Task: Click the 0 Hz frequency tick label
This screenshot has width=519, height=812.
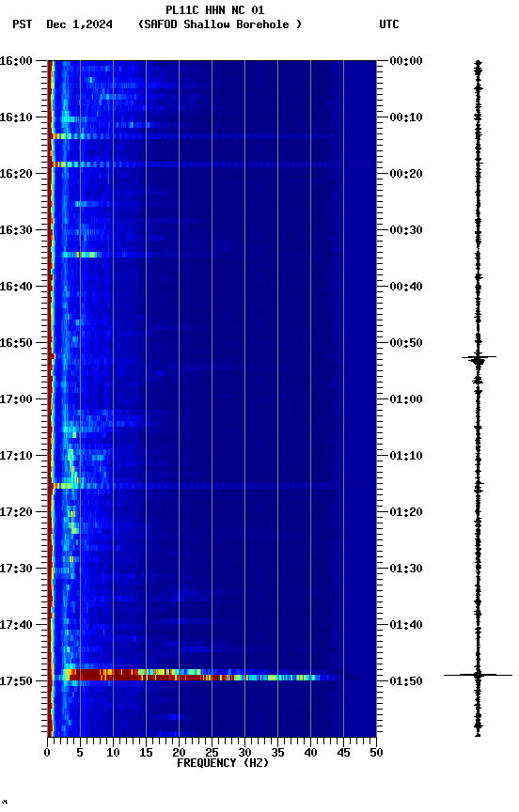Action: coord(47,753)
